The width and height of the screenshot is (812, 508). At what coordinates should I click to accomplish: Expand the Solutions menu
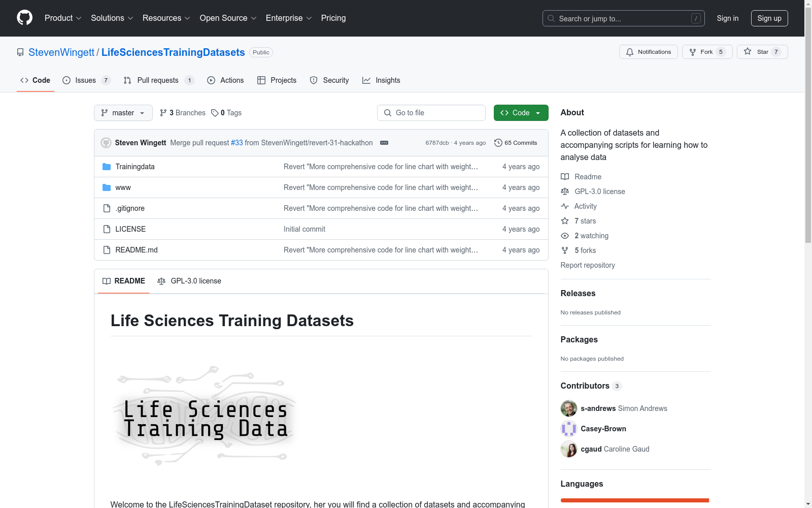(x=112, y=18)
